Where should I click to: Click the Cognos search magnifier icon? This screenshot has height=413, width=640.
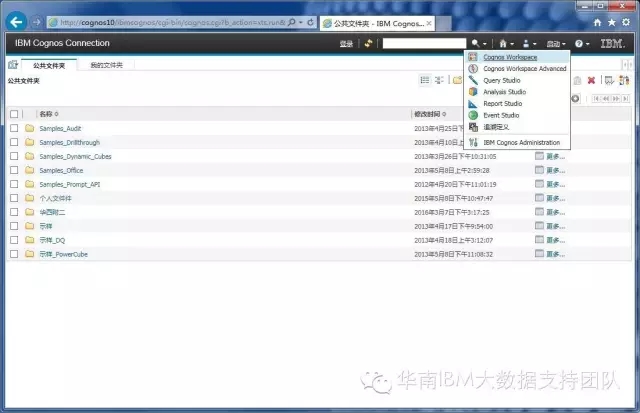[x=476, y=43]
